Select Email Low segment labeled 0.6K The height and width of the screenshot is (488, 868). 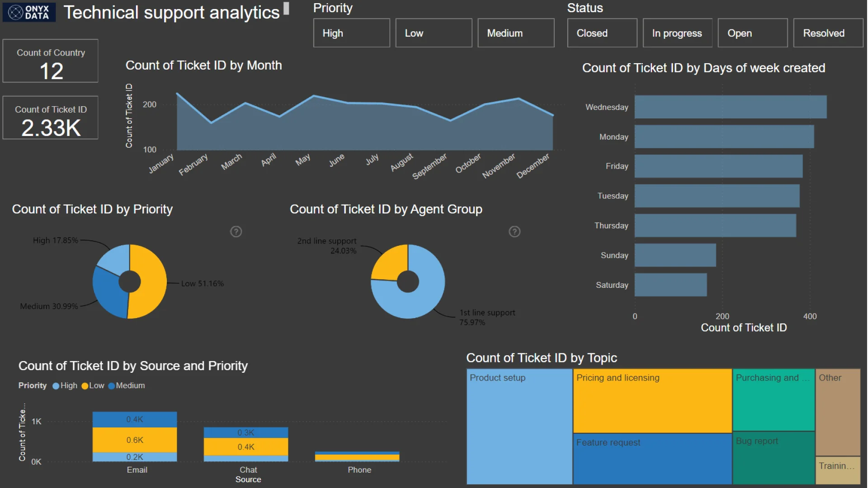pos(135,440)
